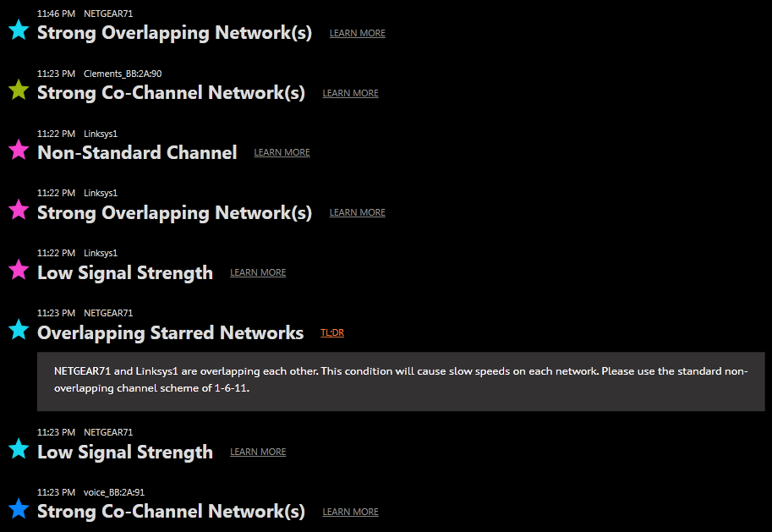This screenshot has height=532, width=772.
Task: Select the cyan star beside Overlapping Starred Networks
Action: [19, 330]
